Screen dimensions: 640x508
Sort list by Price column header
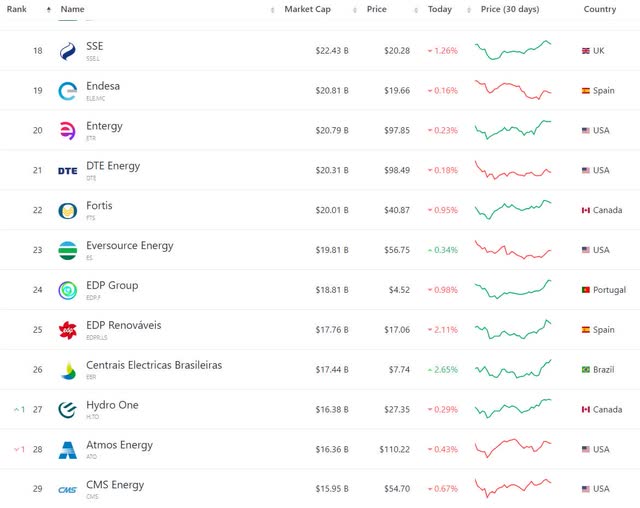coord(376,9)
